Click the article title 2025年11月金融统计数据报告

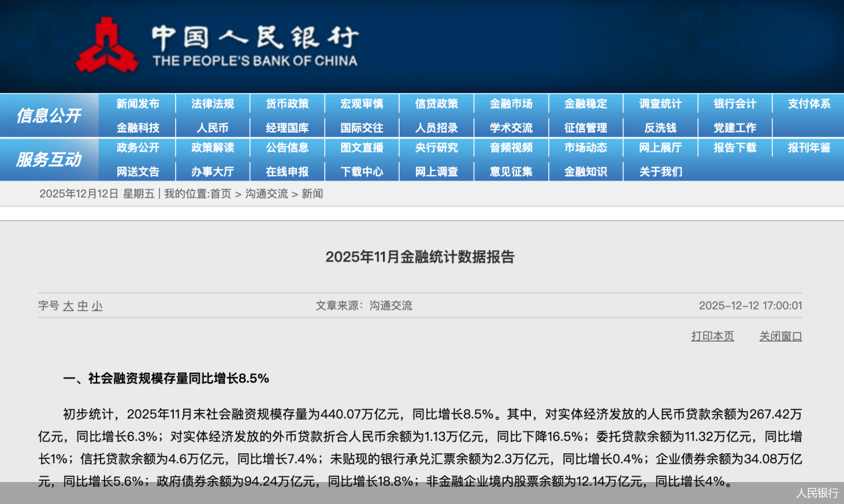422,257
